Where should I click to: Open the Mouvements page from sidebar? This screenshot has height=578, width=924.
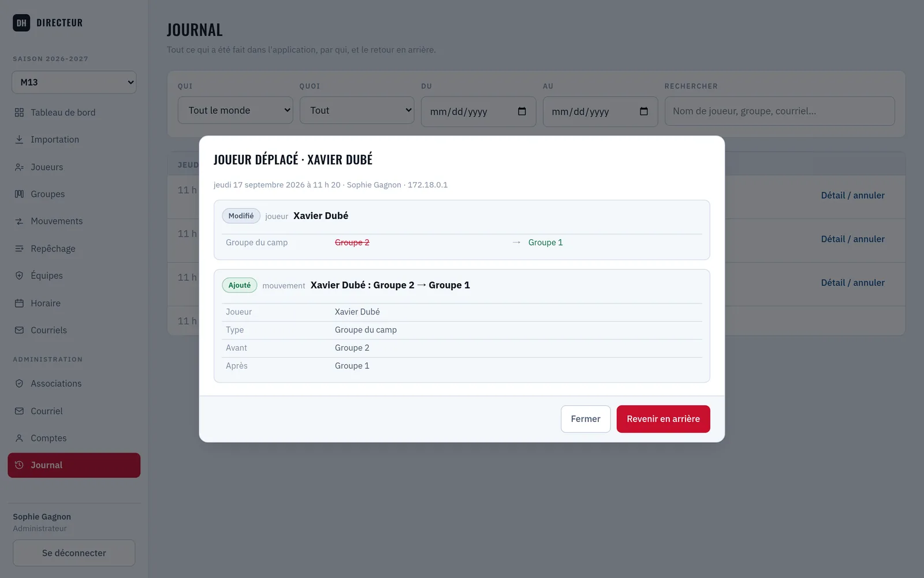pos(74,221)
